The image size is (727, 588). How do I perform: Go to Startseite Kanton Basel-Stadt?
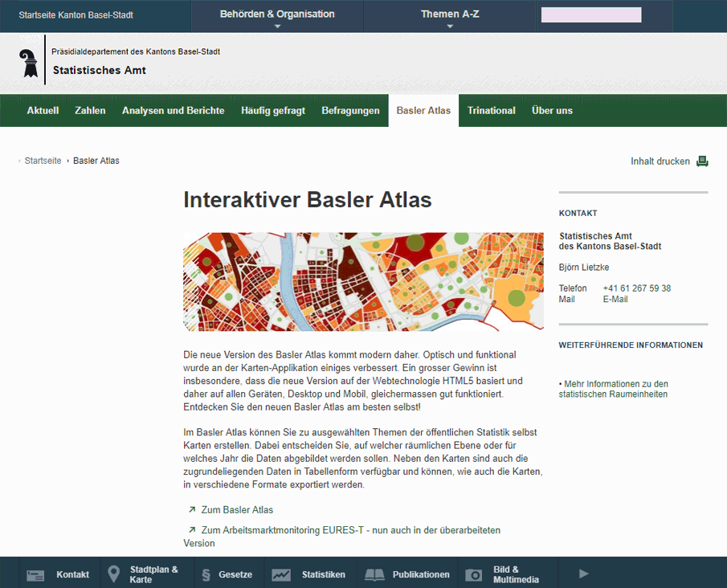(76, 14)
